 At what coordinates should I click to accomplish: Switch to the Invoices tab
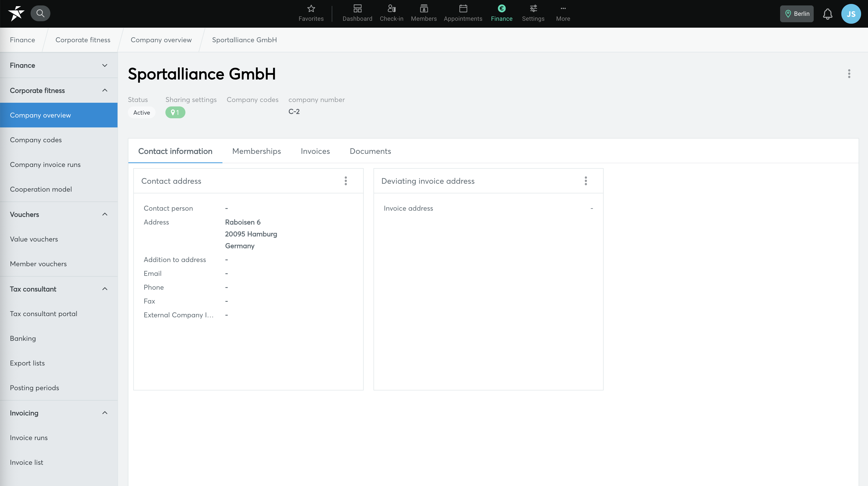tap(315, 151)
